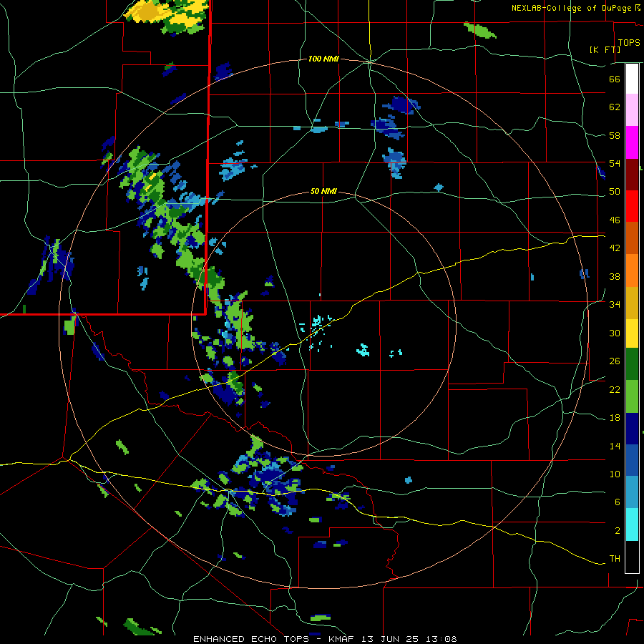The image size is (644, 644).
Task: Select the bright orange legend swatch
Action: tap(632, 270)
